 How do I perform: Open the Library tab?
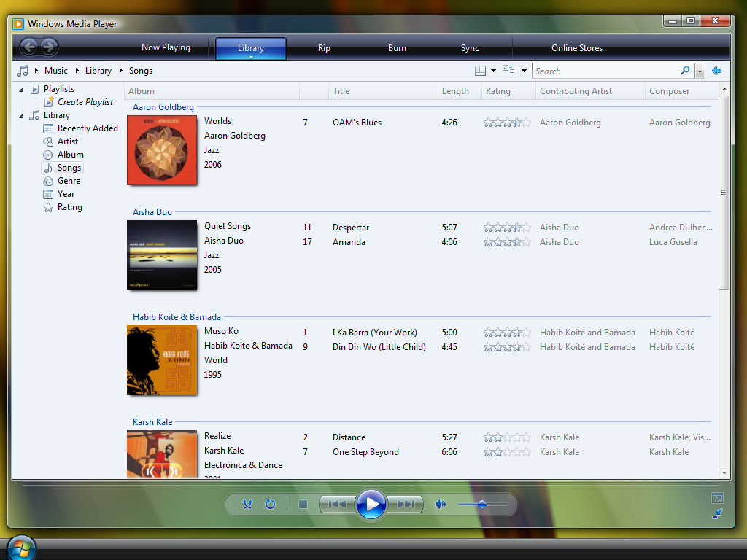[251, 48]
